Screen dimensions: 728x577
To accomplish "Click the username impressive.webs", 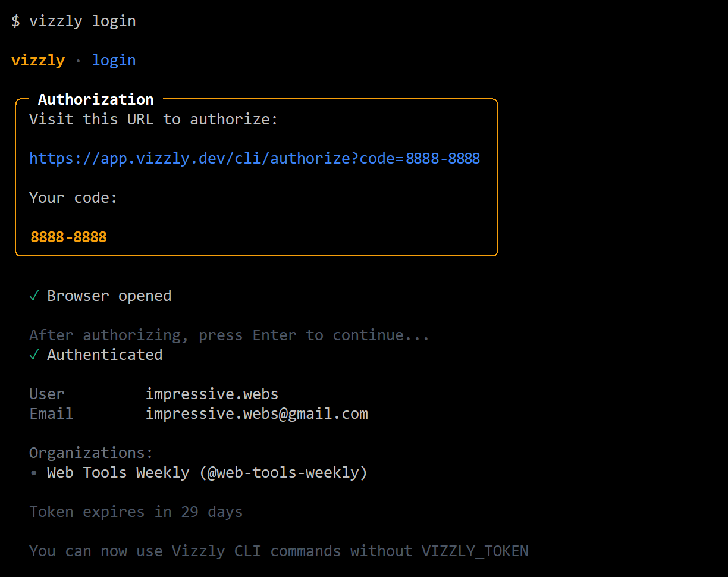I will point(212,393).
